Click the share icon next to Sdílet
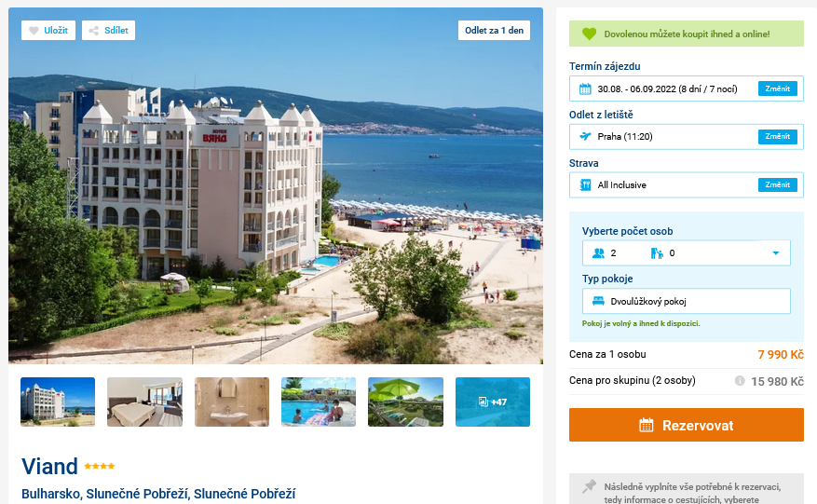817x504 pixels. point(94,31)
